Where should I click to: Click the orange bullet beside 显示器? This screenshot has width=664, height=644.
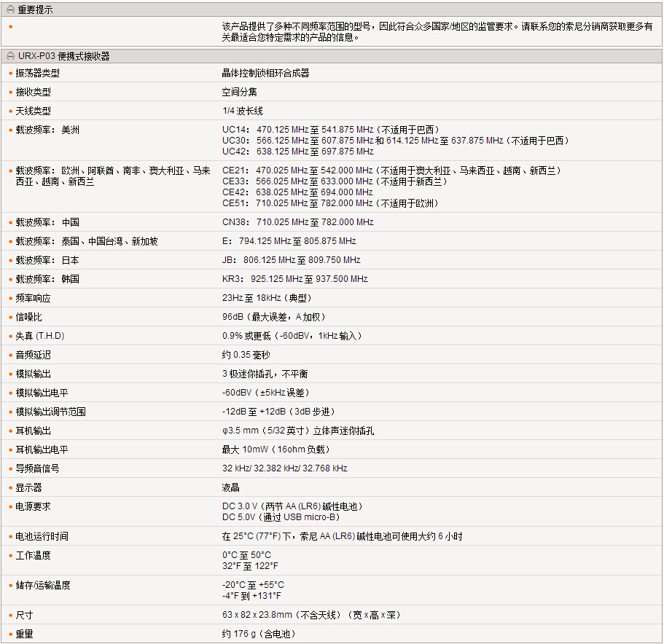pos(10,488)
